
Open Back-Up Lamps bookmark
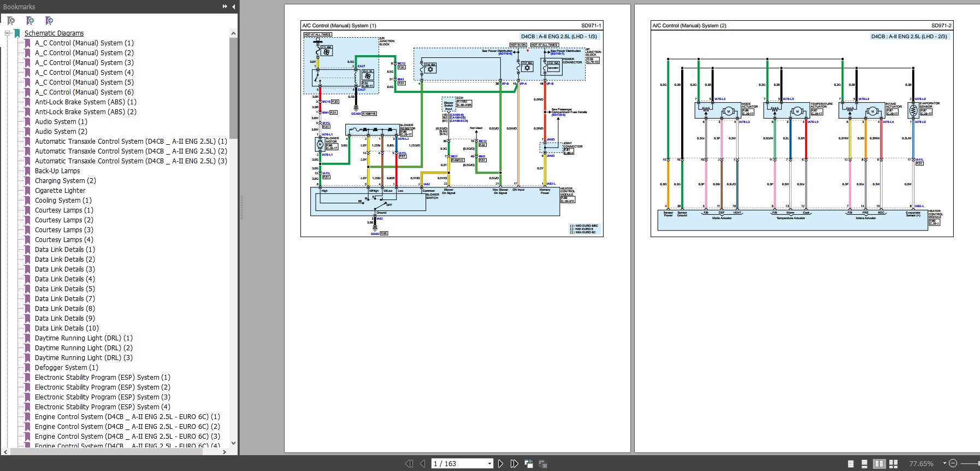(57, 171)
